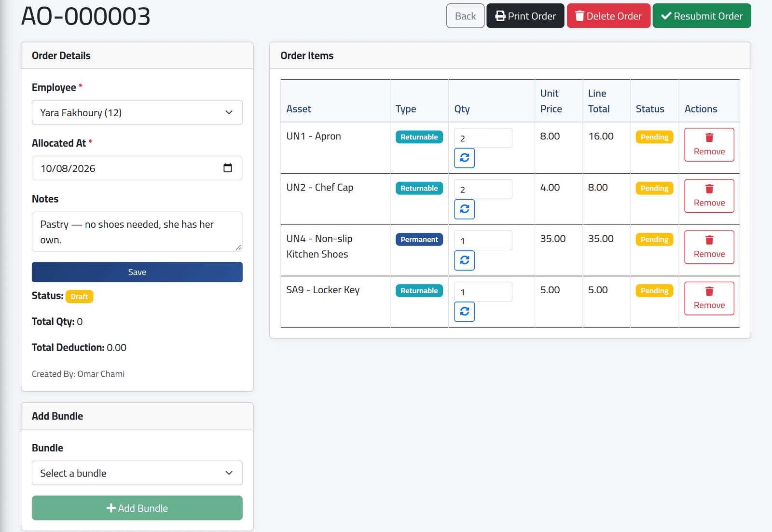Click the UN2 - Chef Cap asset name
Image resolution: width=772 pixels, height=532 pixels.
[319, 188]
